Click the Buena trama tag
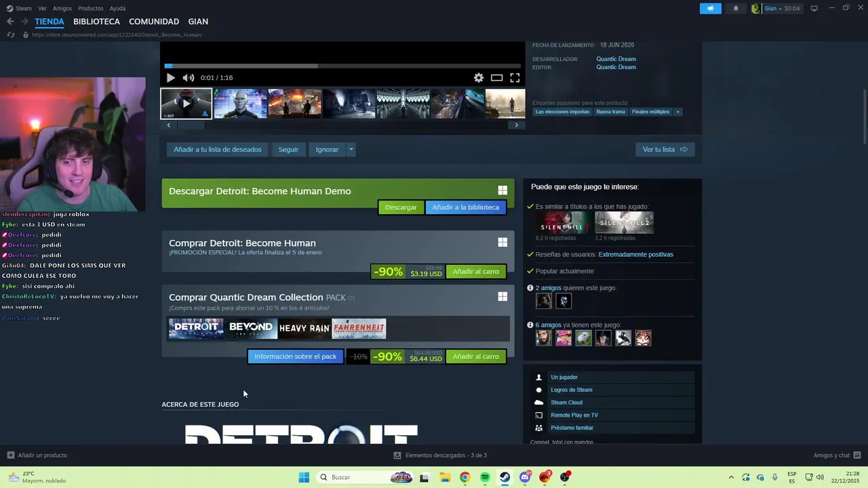This screenshot has height=488, width=868. (610, 112)
